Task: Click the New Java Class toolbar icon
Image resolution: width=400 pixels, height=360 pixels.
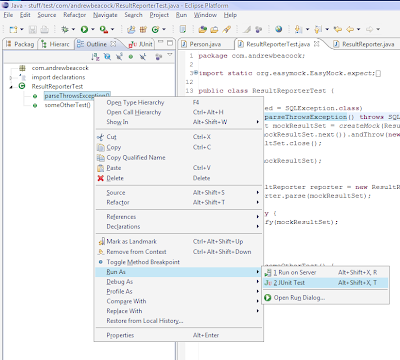Action: [155, 30]
